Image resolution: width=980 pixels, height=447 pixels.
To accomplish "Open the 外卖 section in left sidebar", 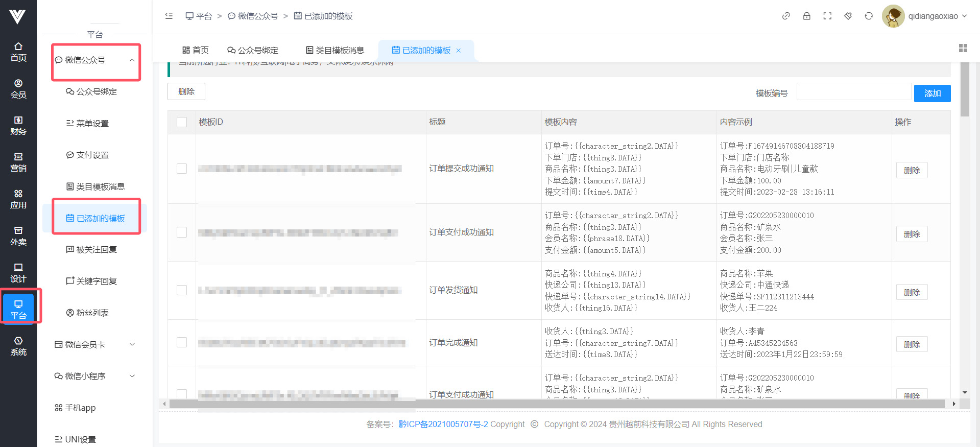I will tap(18, 236).
